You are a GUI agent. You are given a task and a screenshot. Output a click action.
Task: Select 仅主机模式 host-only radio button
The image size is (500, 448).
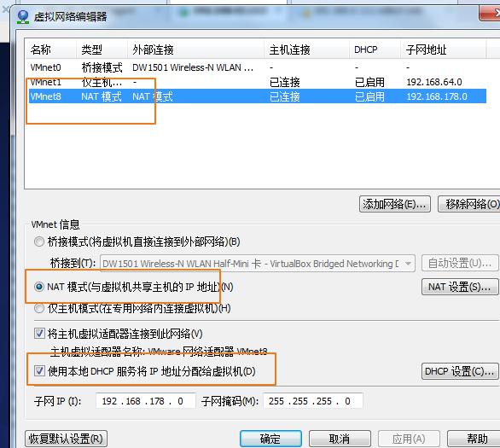pos(39,308)
